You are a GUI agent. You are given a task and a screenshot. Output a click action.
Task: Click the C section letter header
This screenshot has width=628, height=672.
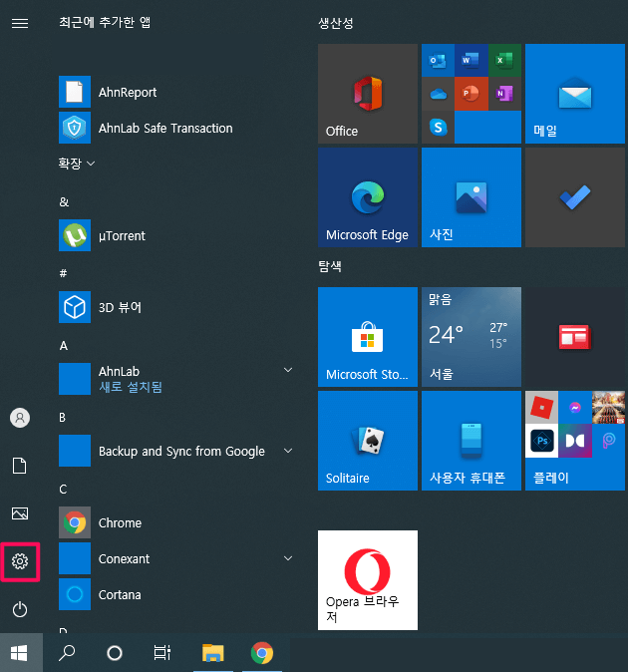point(63,489)
